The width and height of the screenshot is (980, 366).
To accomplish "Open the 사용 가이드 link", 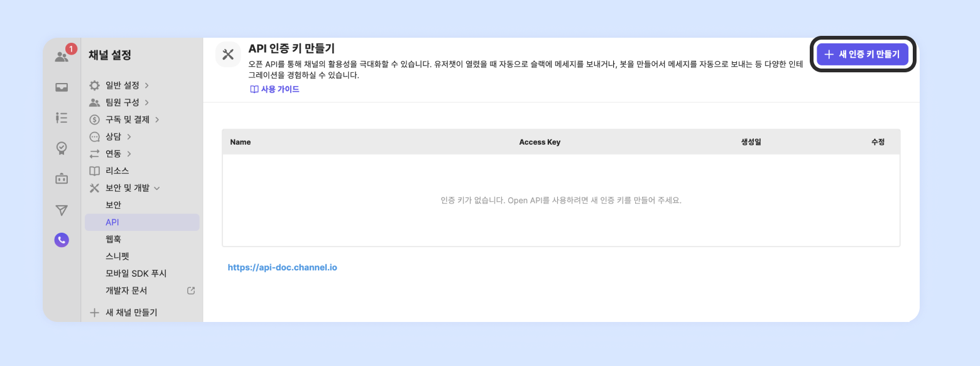I will pos(275,89).
